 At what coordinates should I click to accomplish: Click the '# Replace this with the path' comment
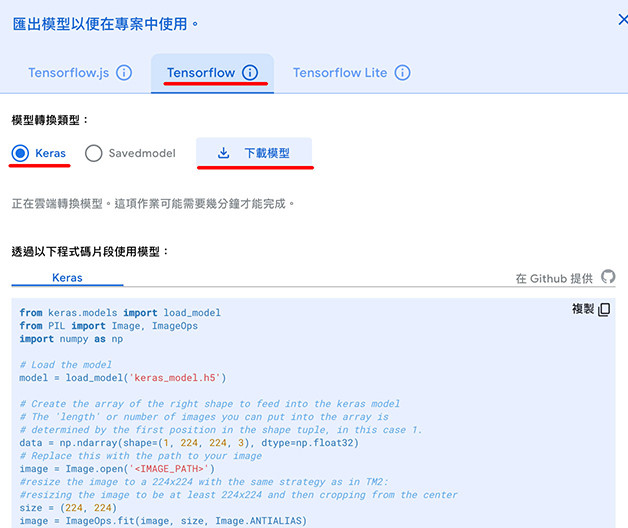[x=141, y=456]
